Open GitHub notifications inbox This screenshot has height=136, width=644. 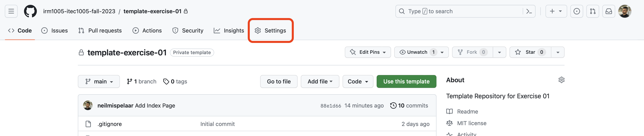click(609, 11)
